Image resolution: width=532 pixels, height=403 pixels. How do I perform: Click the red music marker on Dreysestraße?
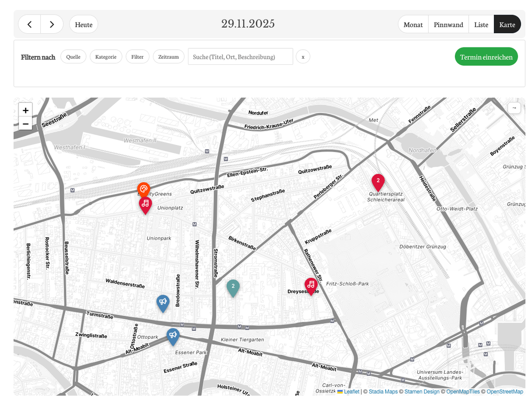point(311,285)
